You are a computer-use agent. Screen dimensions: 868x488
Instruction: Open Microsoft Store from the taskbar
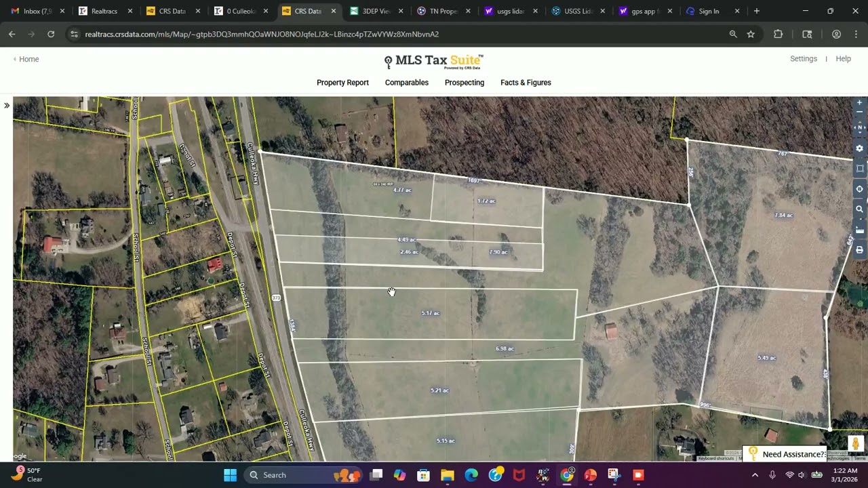423,475
